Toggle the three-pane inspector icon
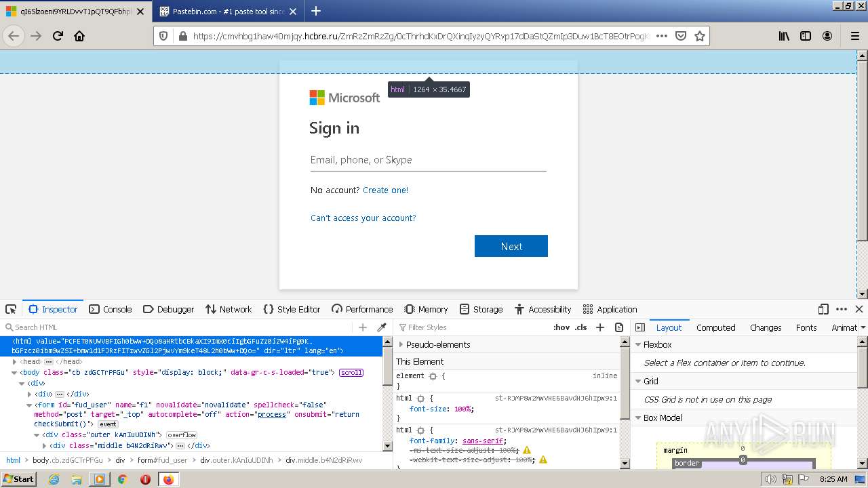The width and height of the screenshot is (868, 488). coord(640,327)
